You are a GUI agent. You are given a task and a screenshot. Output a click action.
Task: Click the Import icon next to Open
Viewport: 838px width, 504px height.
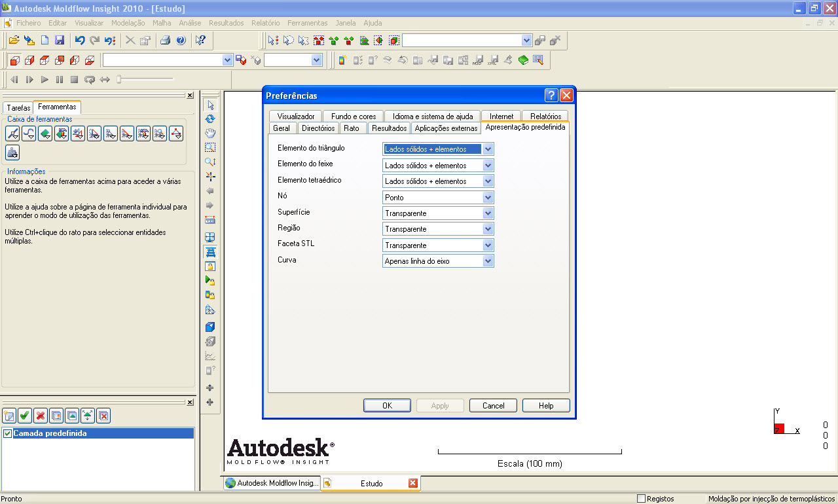click(x=29, y=41)
